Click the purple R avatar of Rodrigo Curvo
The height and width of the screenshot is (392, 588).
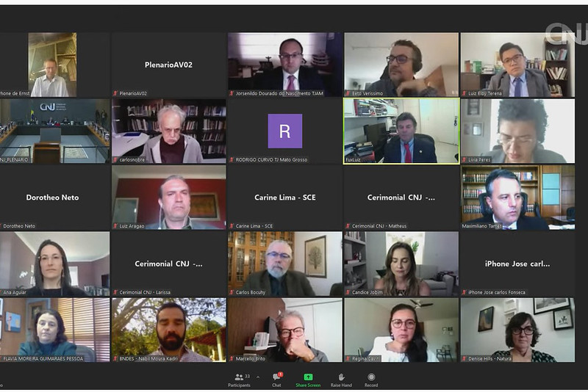pyautogui.click(x=285, y=131)
